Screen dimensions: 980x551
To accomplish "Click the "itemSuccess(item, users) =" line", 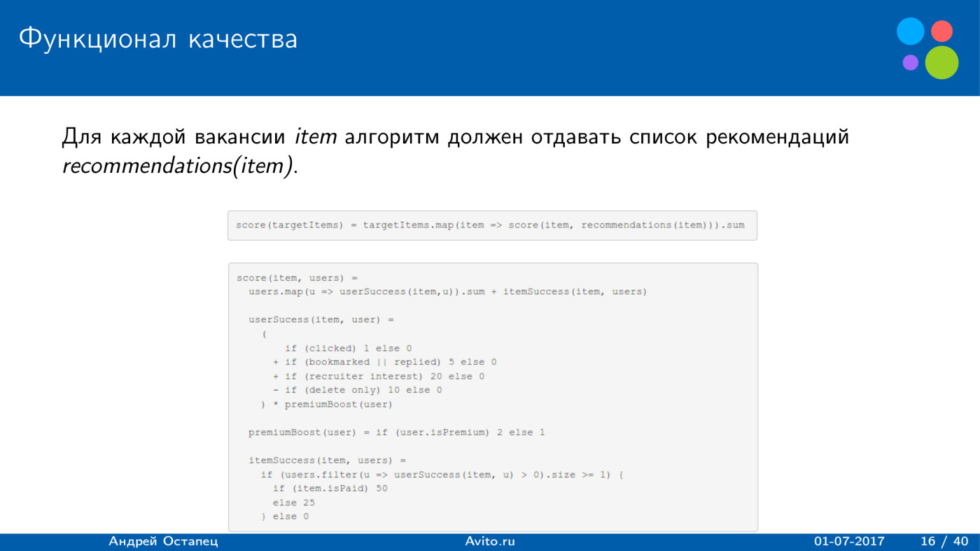I will (327, 461).
